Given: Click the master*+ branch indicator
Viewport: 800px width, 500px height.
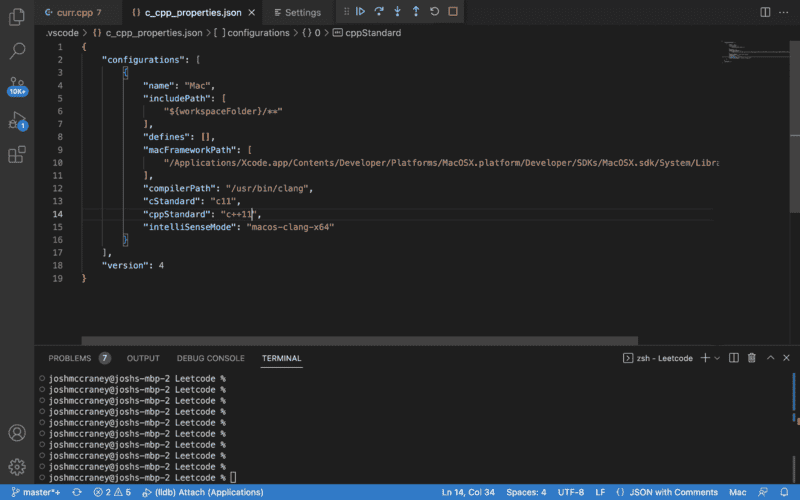Looking at the screenshot, I should coord(36,492).
